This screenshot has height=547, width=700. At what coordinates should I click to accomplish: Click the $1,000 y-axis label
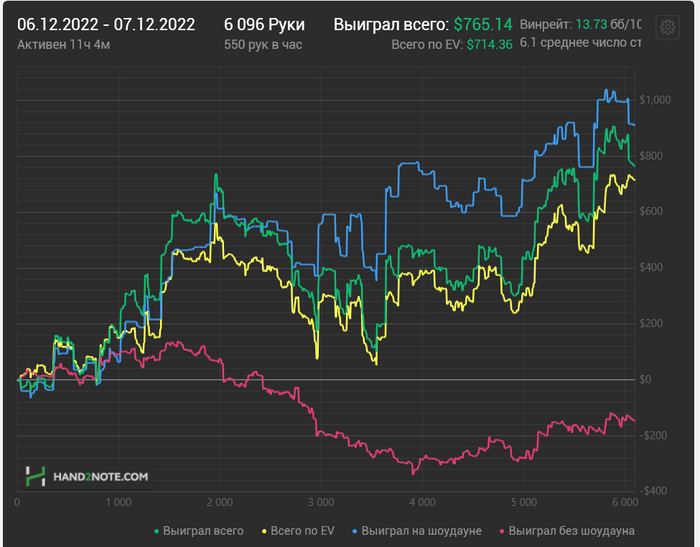(x=655, y=100)
